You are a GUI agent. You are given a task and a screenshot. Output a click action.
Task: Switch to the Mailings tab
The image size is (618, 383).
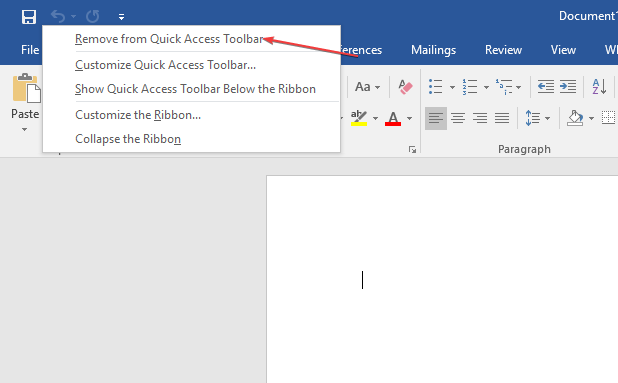433,50
